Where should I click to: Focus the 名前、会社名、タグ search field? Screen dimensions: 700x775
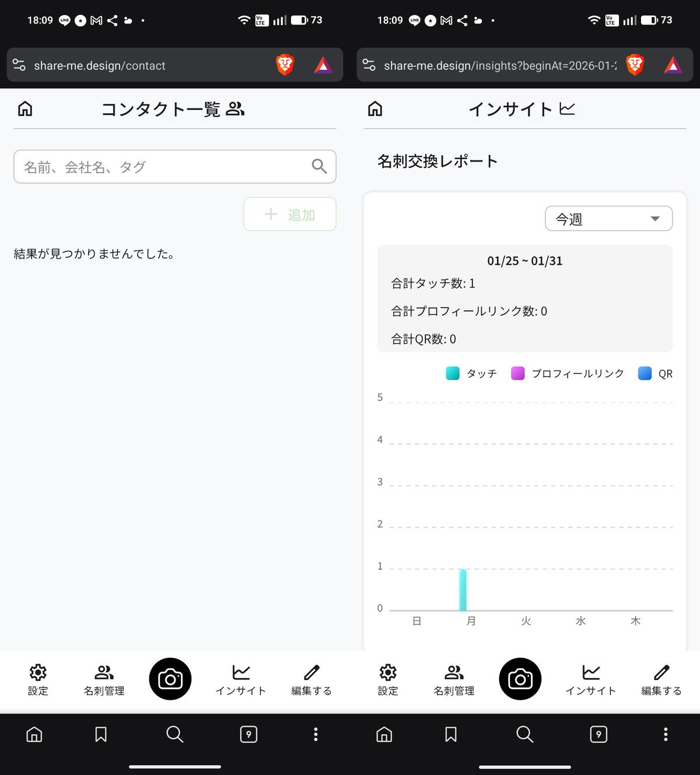pos(174,167)
